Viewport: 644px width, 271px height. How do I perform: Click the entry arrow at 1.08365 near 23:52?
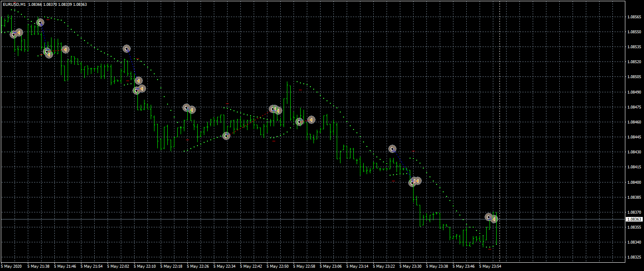(489, 217)
